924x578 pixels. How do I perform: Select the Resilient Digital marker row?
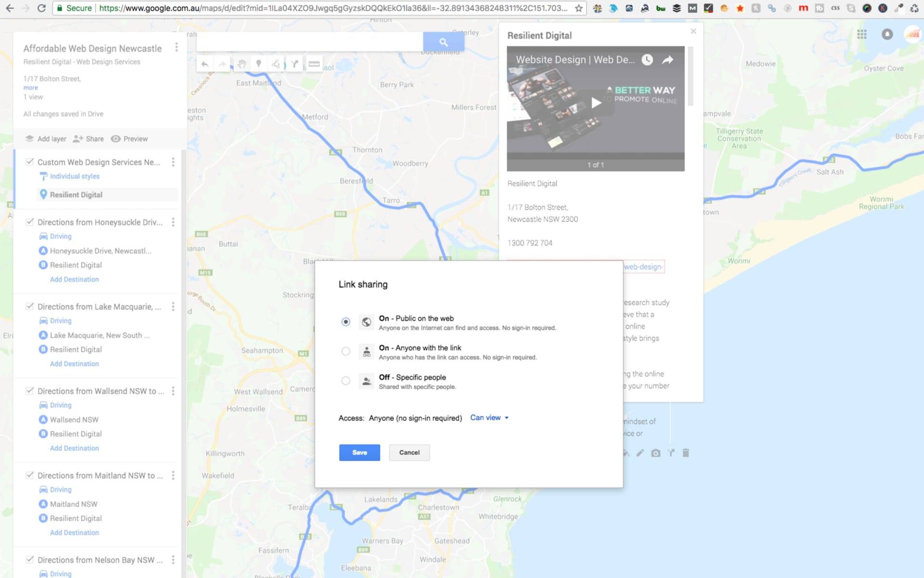click(107, 195)
